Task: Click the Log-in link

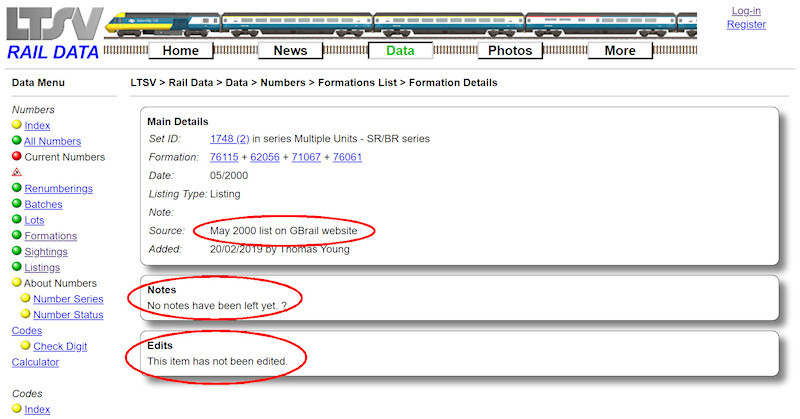Action: click(x=746, y=11)
